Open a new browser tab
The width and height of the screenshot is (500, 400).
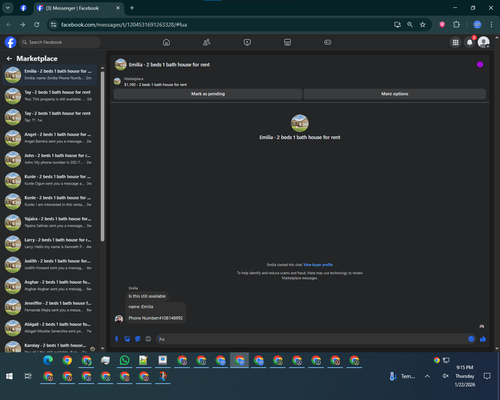132,8
